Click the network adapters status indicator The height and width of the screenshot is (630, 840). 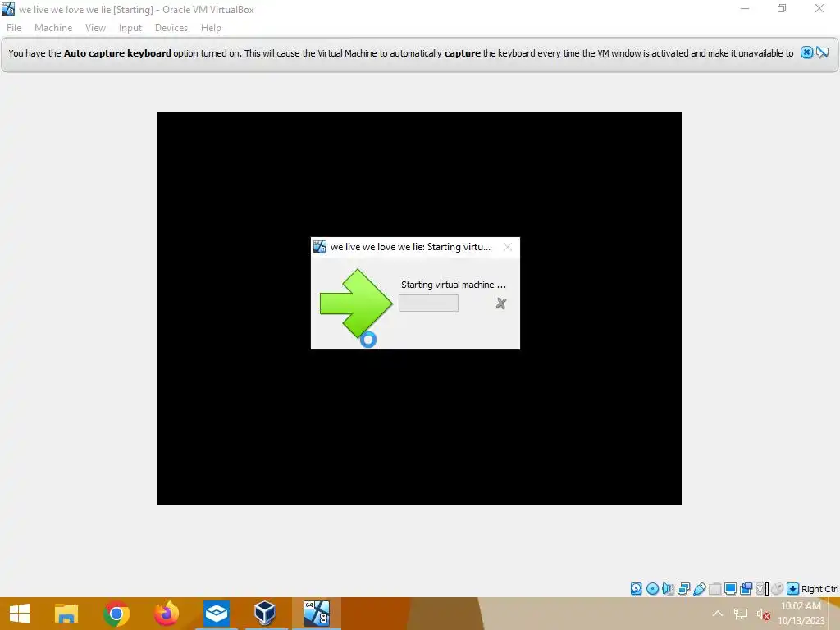click(683, 589)
